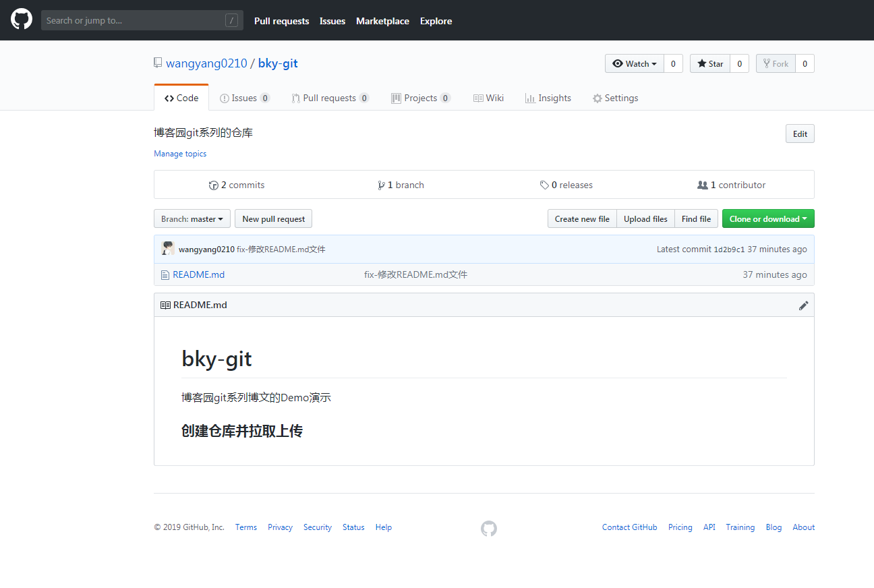The height and width of the screenshot is (588, 874).
Task: Click Find file button
Action: coord(696,219)
